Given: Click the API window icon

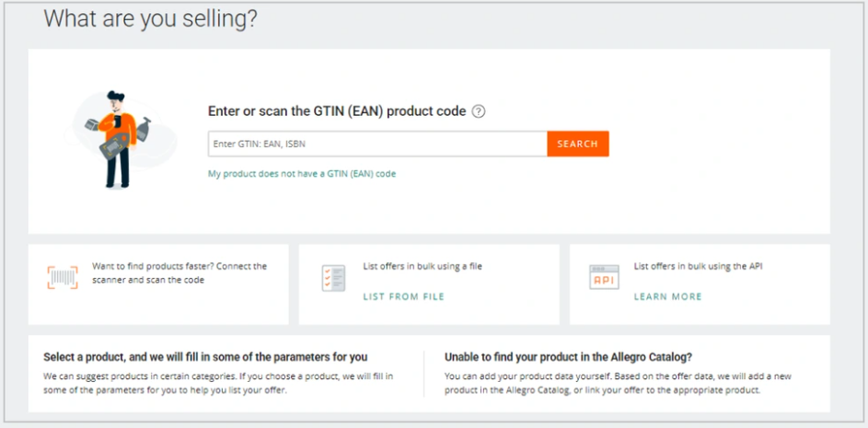Looking at the screenshot, I should tap(604, 277).
